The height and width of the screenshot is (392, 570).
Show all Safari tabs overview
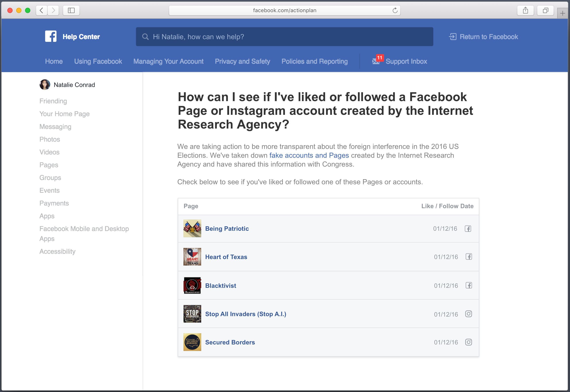(x=545, y=10)
